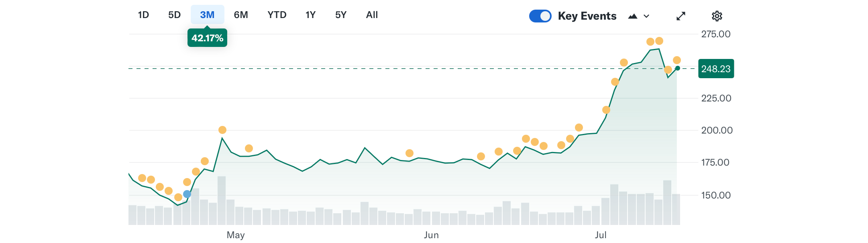The image size is (868, 243).
Task: Click the Key Events label text
Action: (x=587, y=16)
